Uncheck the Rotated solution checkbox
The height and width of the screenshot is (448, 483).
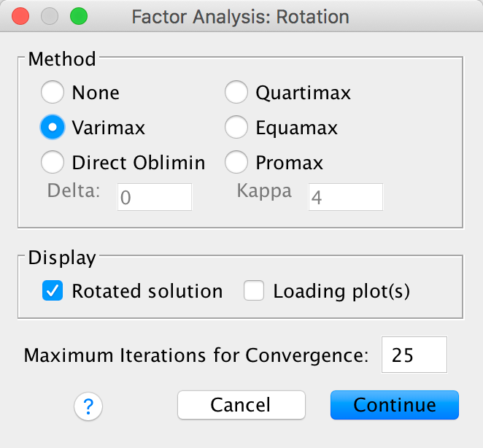[53, 291]
